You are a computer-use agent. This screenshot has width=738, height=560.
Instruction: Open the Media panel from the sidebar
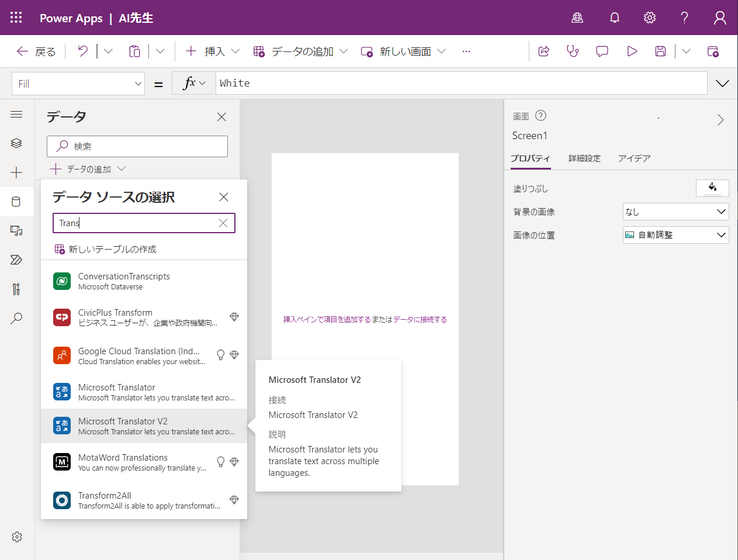pyautogui.click(x=16, y=230)
